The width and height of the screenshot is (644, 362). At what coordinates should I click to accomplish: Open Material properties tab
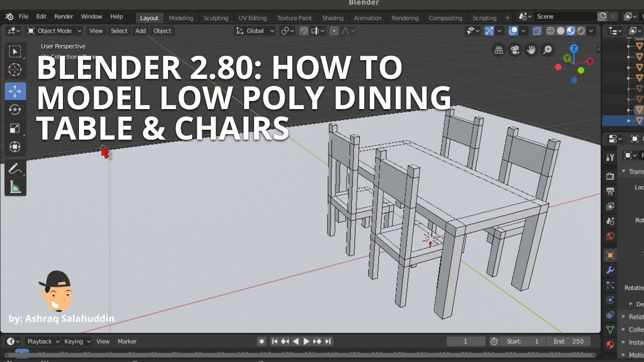click(x=610, y=345)
